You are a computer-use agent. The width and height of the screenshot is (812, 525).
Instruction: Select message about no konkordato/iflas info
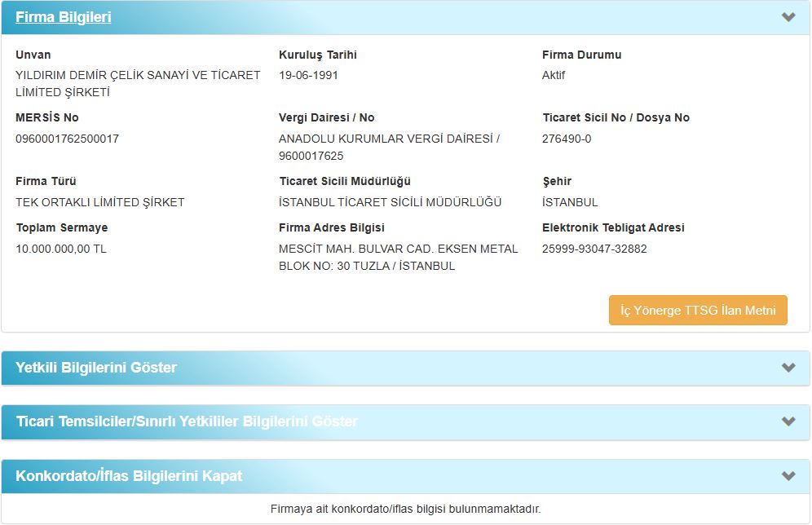405,509
